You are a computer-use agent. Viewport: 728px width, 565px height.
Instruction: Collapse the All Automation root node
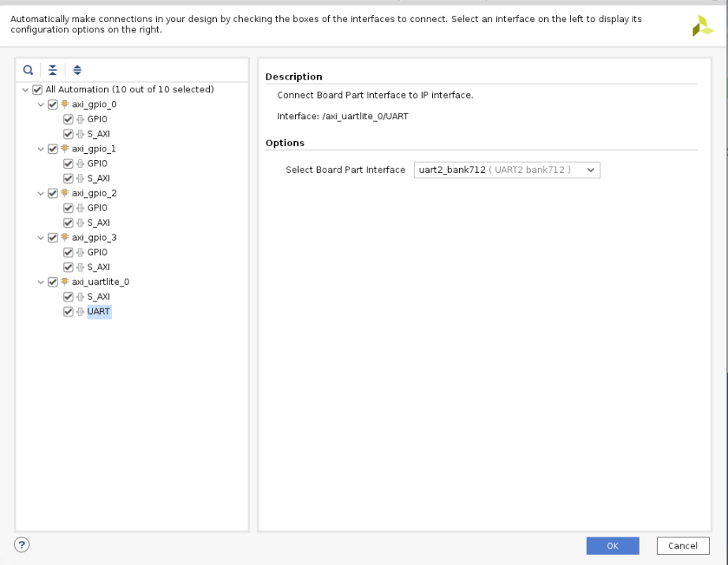coord(26,90)
